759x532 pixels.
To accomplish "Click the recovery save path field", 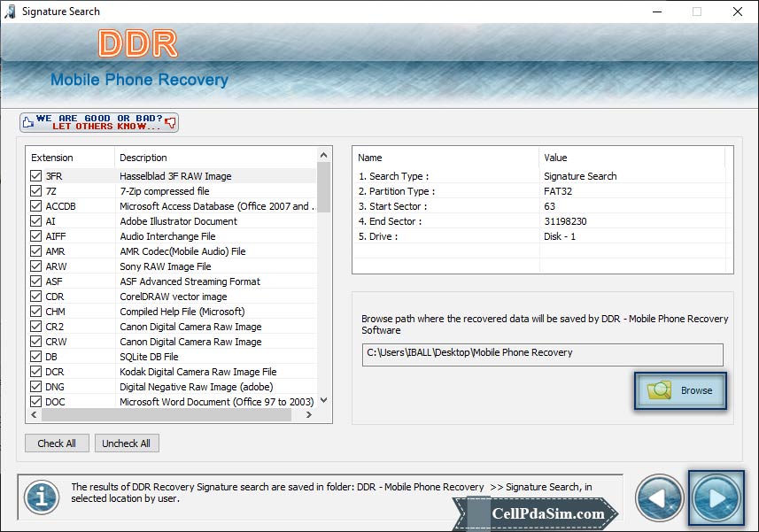I will click(542, 354).
